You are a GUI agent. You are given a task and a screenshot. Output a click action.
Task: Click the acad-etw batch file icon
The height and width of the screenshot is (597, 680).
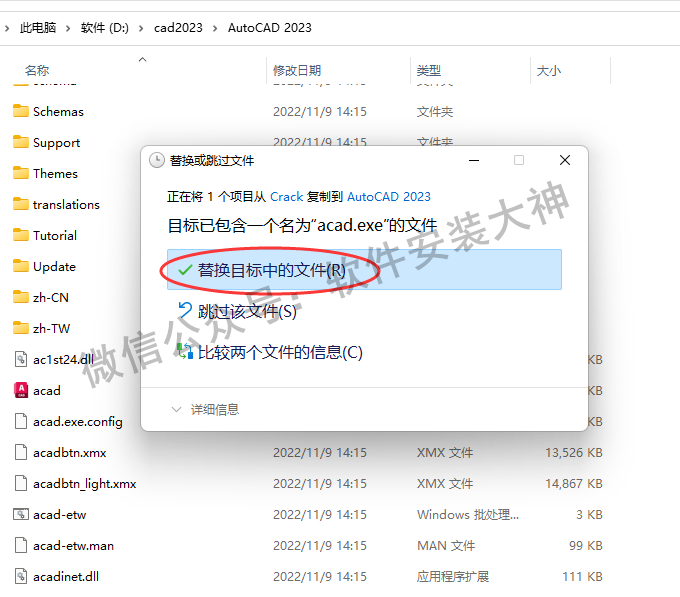click(x=21, y=514)
